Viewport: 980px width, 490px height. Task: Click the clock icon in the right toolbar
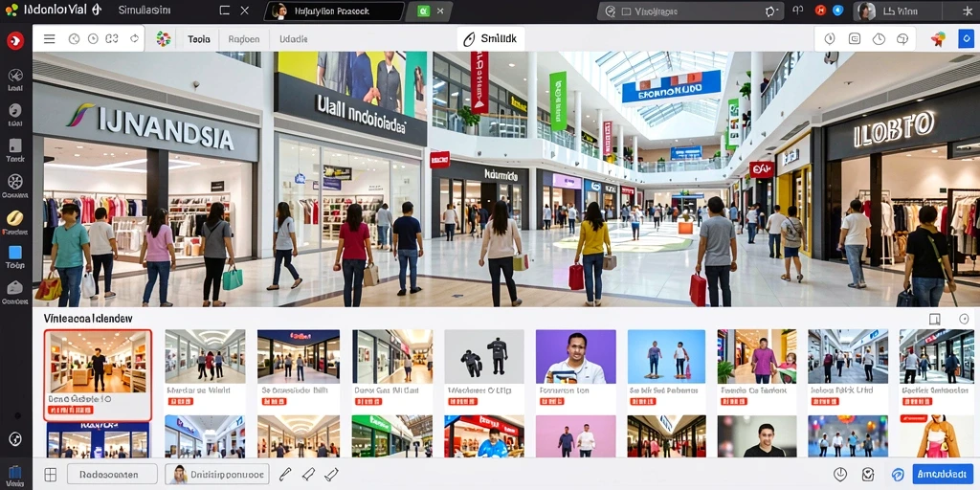click(x=879, y=38)
